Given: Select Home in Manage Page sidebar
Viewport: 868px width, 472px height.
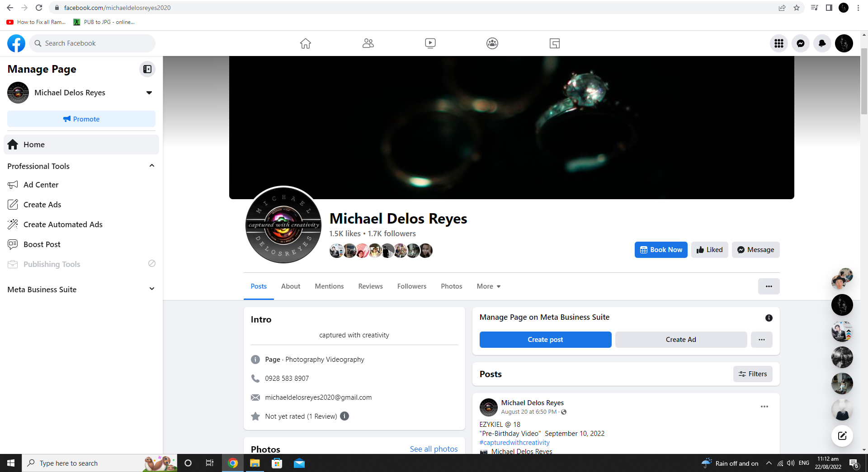Looking at the screenshot, I should coord(81,145).
